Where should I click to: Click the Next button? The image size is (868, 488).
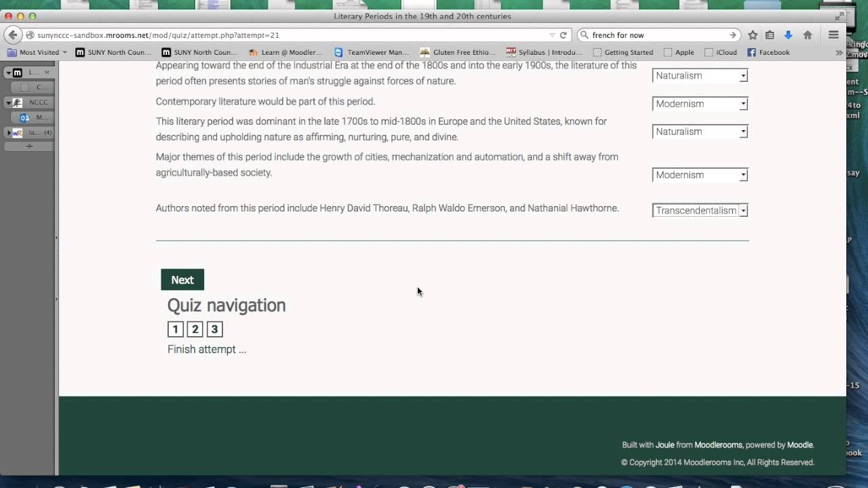(x=182, y=280)
